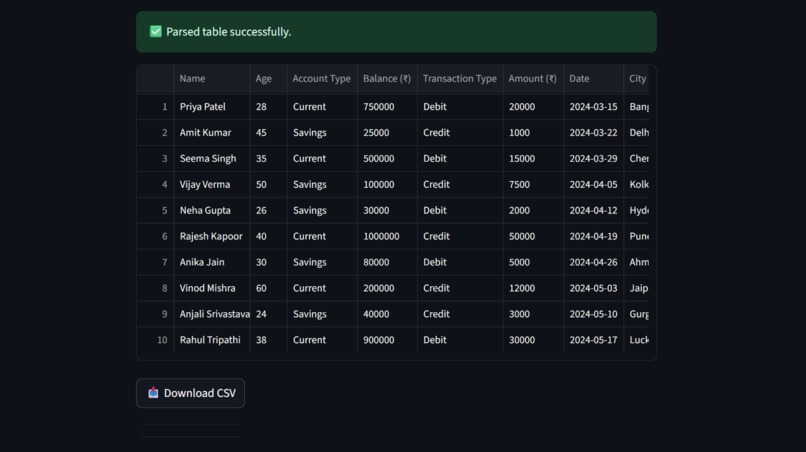This screenshot has height=452, width=806.
Task: Click the date cell '2024-03-29'
Action: [593, 158]
